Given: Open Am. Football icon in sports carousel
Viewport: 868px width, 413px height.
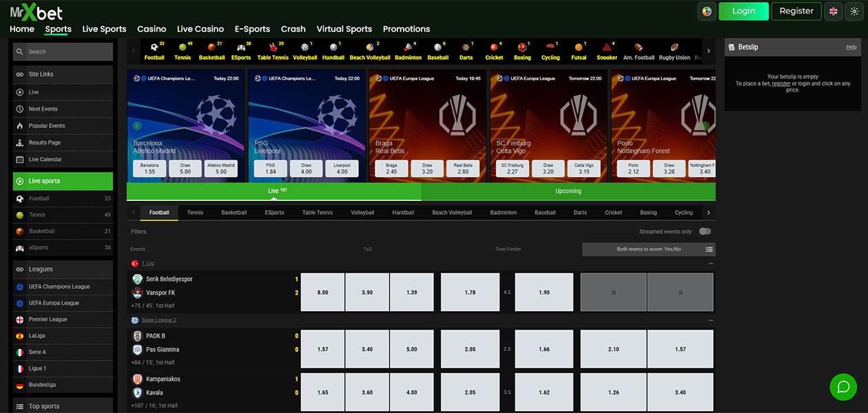Looking at the screenshot, I should pyautogui.click(x=639, y=51).
